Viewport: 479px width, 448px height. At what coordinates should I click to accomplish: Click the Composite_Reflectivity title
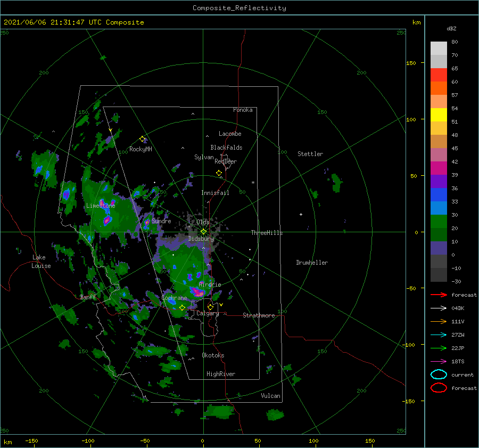coord(240,8)
